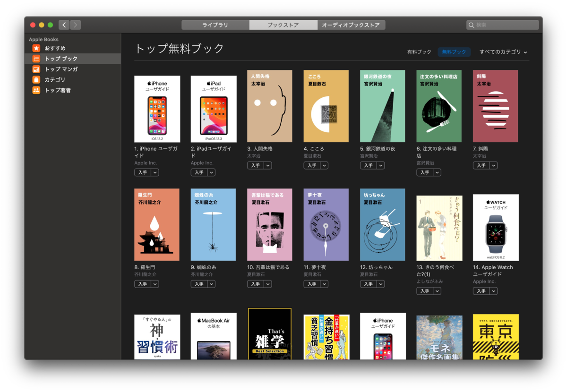Image resolution: width=567 pixels, height=392 pixels.
Task: Open the 銀河鉄道の夜 book cover
Action: click(x=383, y=106)
